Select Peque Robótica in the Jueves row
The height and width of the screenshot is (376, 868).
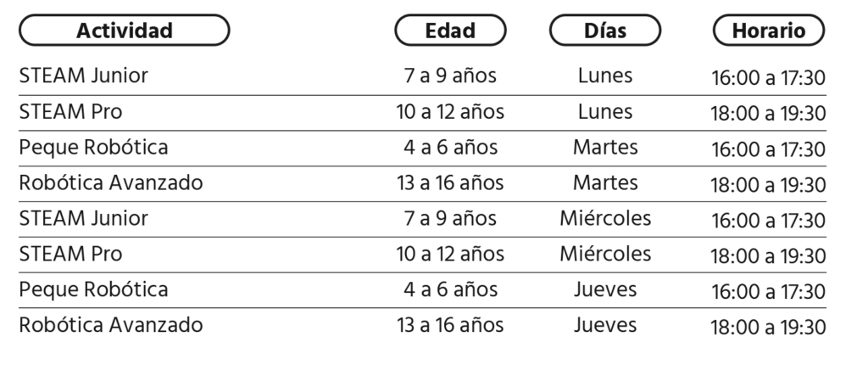[x=93, y=289]
